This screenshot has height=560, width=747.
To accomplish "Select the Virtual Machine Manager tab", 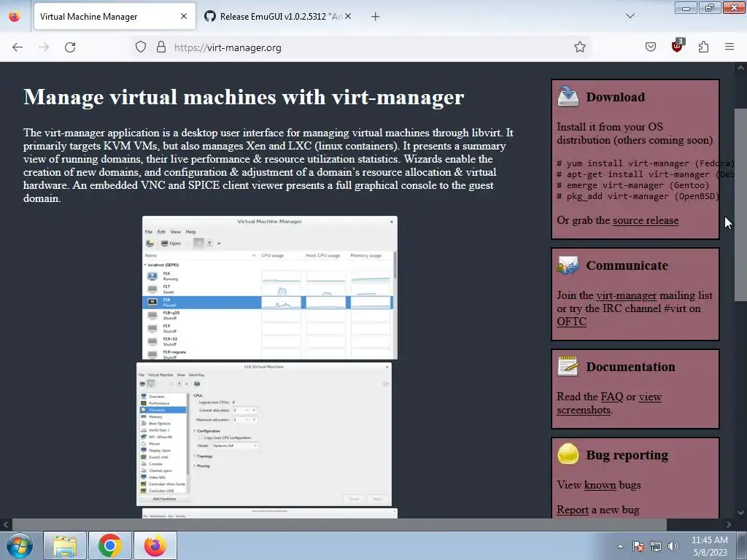I will click(115, 16).
